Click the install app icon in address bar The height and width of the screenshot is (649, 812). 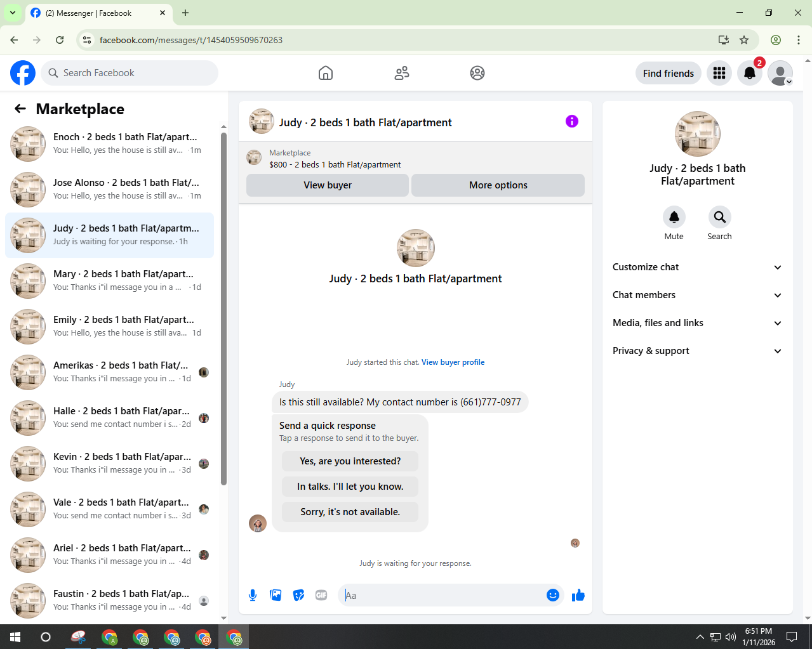(724, 40)
